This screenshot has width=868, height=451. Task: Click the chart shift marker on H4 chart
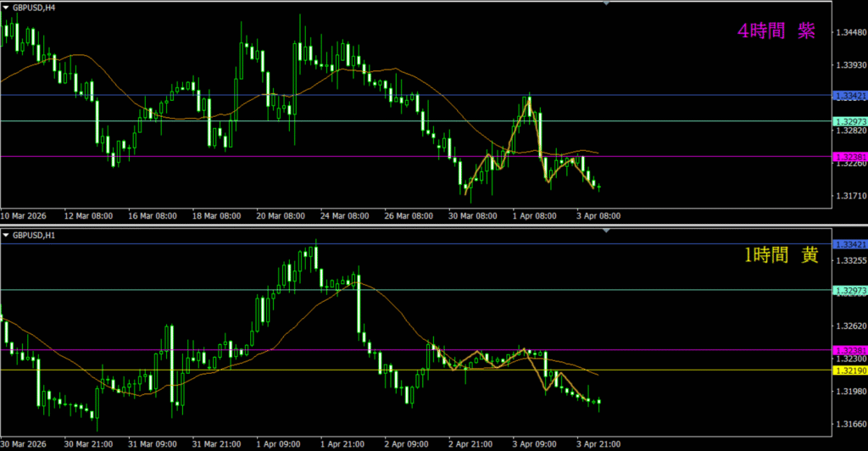coord(606,3)
